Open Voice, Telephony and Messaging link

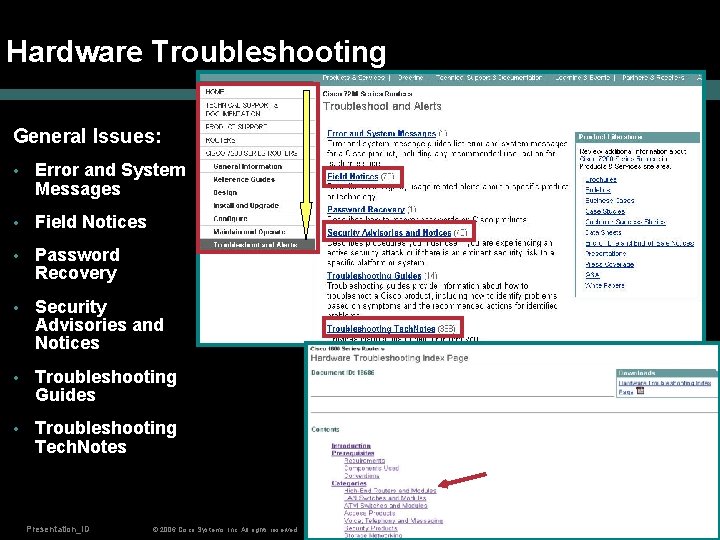tap(394, 521)
